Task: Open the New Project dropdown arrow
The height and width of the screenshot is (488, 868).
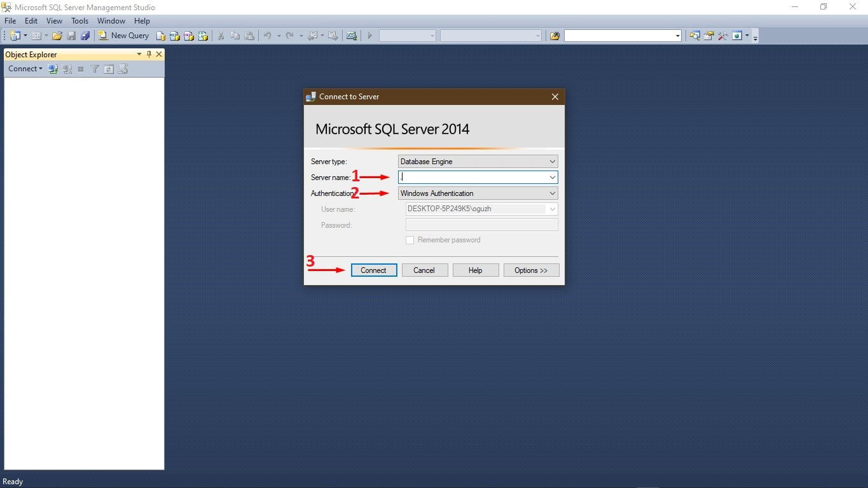Action: click(x=25, y=36)
